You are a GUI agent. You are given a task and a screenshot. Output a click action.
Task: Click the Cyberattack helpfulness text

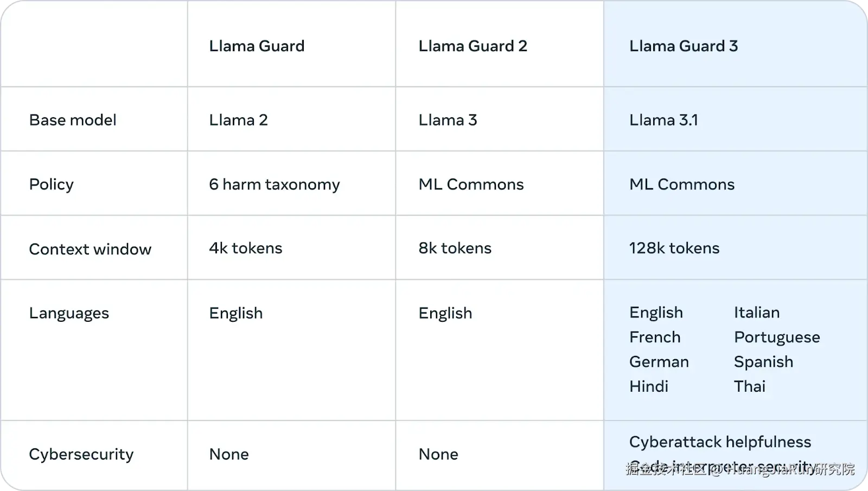pos(720,442)
